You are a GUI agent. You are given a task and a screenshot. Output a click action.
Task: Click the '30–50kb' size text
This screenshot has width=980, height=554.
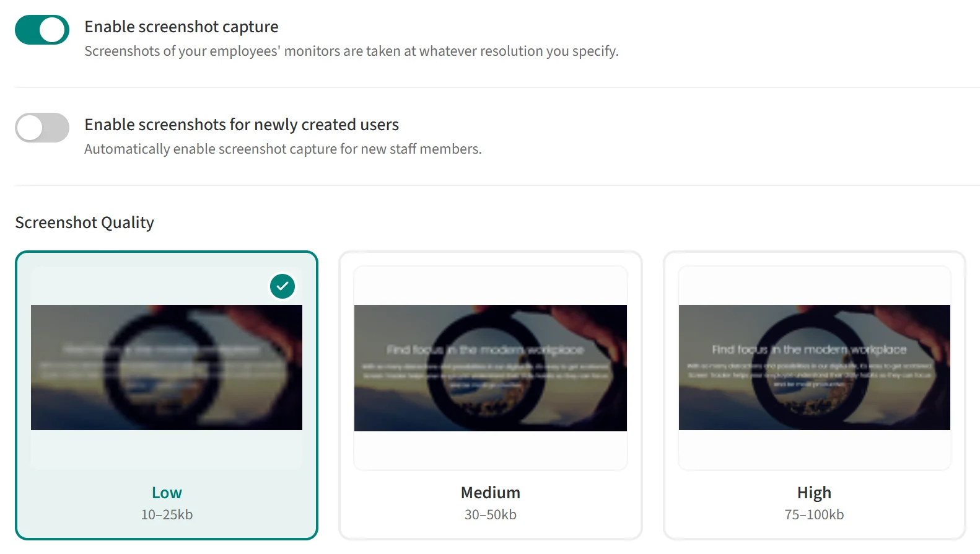pyautogui.click(x=491, y=514)
